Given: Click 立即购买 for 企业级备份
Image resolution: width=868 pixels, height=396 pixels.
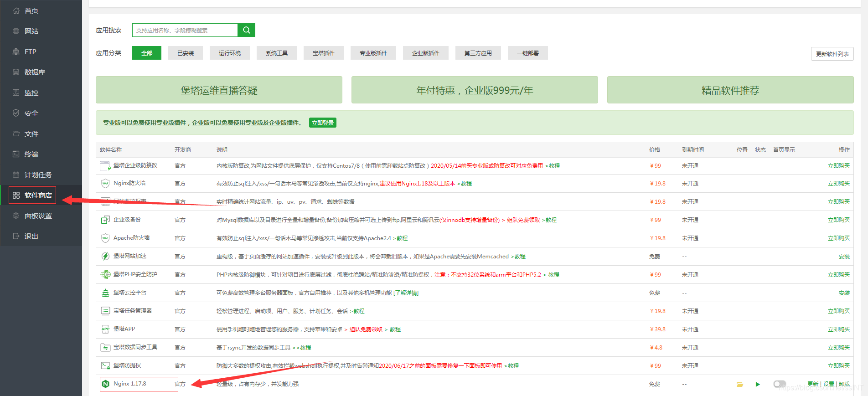Looking at the screenshot, I should [x=839, y=220].
